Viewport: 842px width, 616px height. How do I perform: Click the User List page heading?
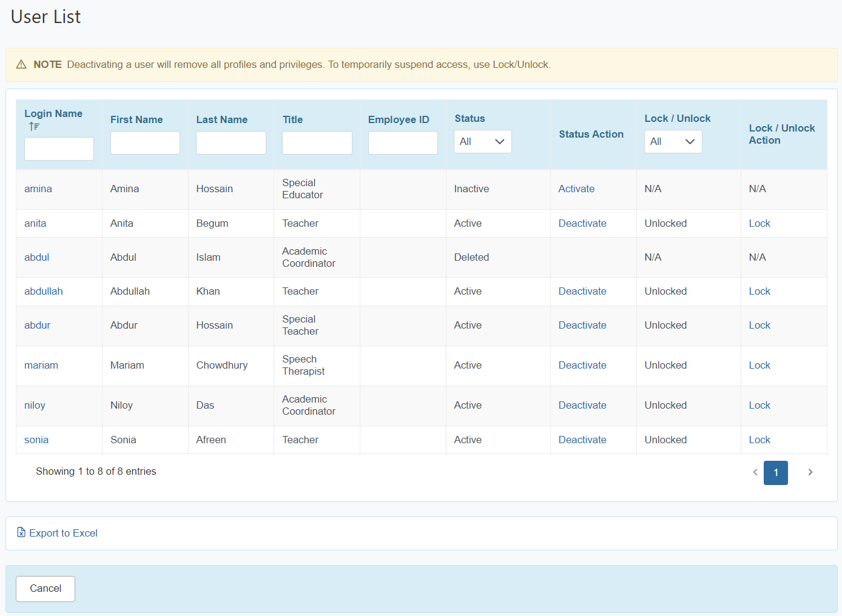[45, 16]
